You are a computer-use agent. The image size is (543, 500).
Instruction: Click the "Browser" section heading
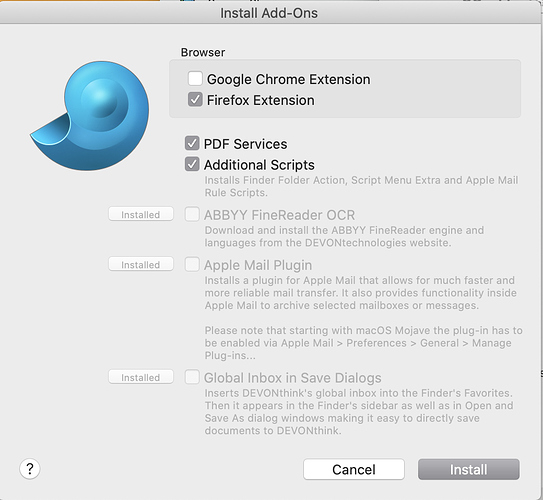click(x=203, y=52)
